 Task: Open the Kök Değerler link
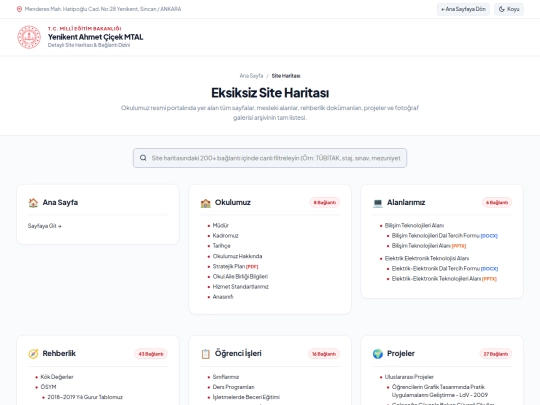pos(57,377)
